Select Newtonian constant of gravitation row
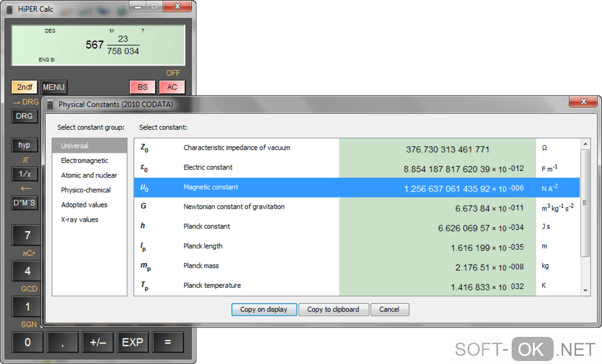Screen dimensions: 602x364 pyautogui.click(x=356, y=207)
